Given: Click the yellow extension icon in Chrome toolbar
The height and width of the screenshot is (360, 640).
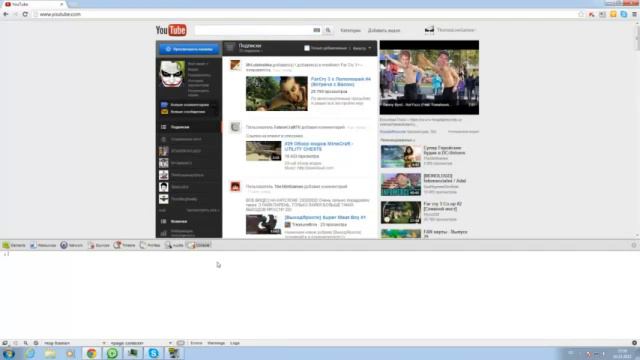Looking at the screenshot, I should coord(613,14).
